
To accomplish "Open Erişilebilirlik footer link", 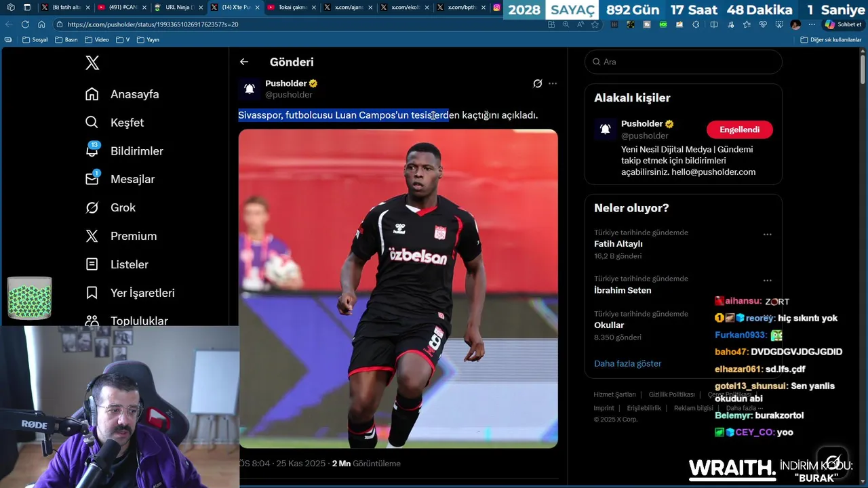I will (x=644, y=408).
